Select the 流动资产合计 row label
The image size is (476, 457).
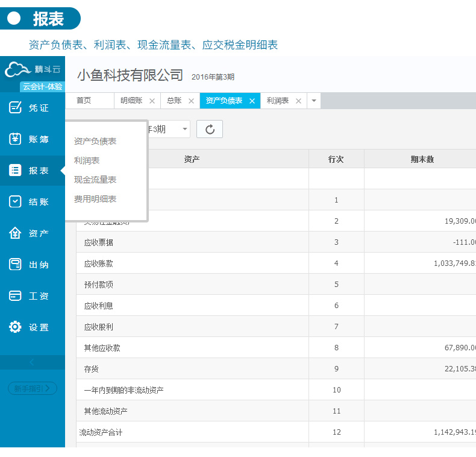coord(101,432)
